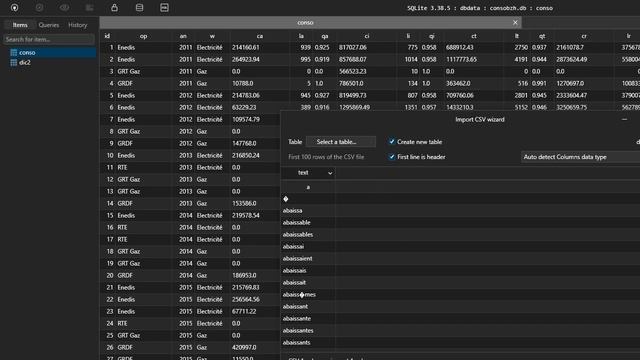Screen dimensions: 640x360
Task: Click the an column header
Action: (183, 36)
